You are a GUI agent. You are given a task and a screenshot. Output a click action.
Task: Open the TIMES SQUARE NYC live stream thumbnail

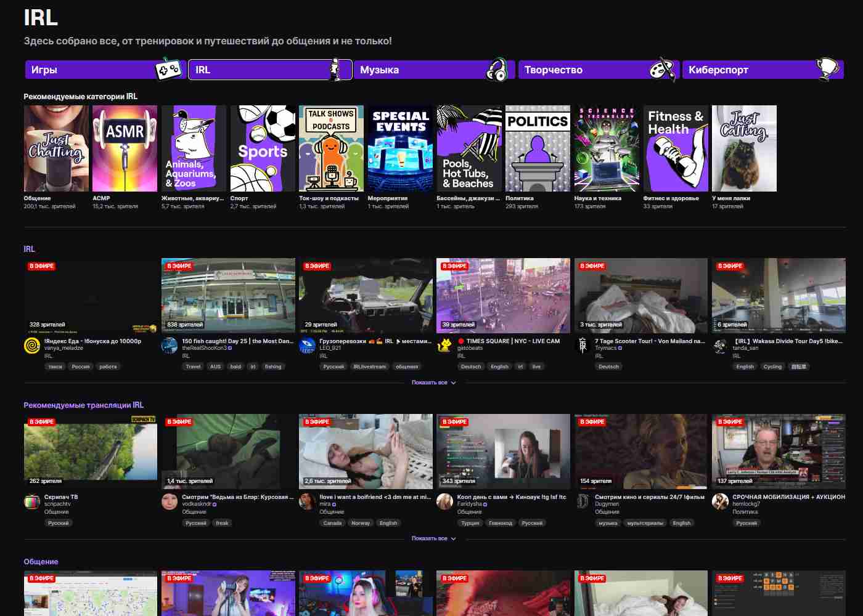[503, 296]
